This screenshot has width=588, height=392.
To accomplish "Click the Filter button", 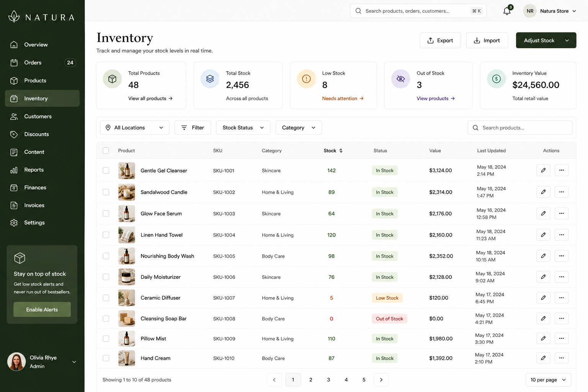I will [x=193, y=127].
